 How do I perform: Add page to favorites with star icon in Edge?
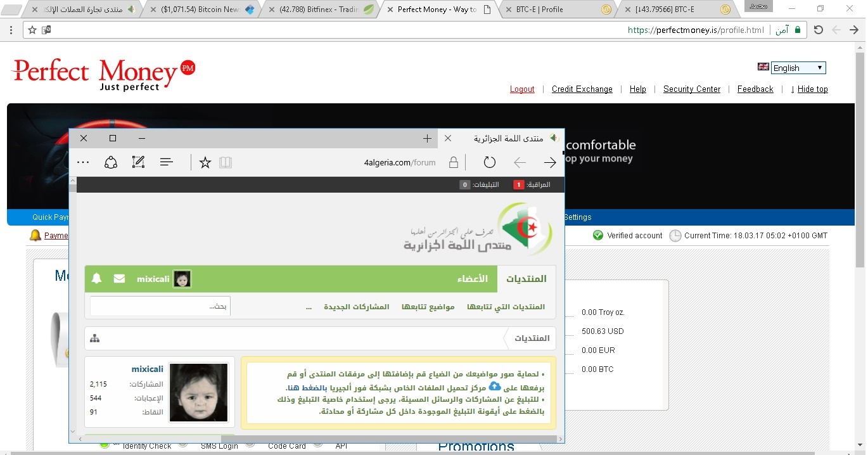(205, 163)
